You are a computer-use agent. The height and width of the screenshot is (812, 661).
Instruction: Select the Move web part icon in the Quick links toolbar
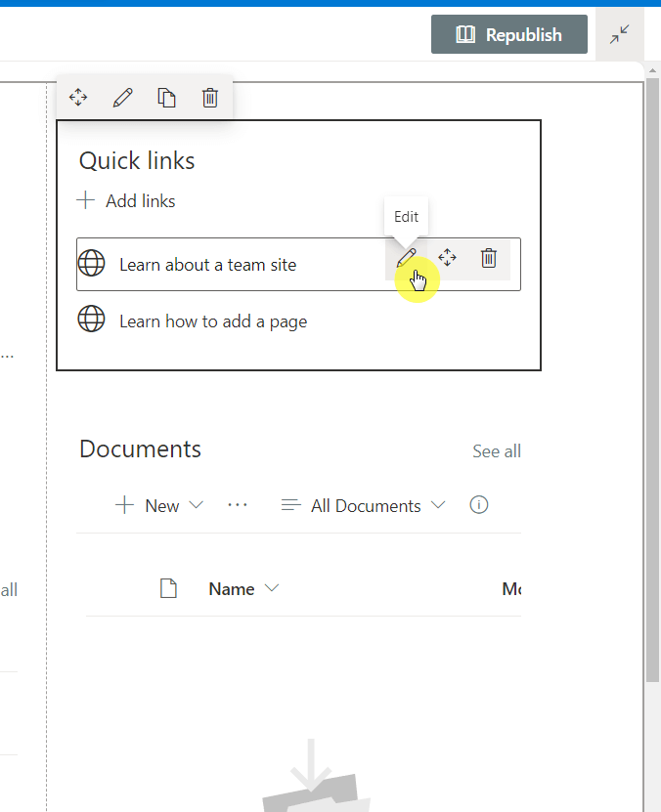click(x=78, y=98)
